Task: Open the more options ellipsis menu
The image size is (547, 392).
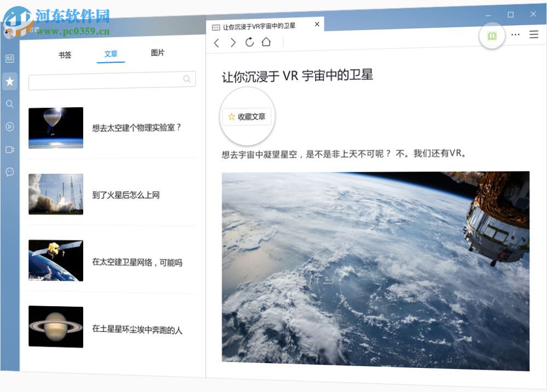Action: click(515, 34)
